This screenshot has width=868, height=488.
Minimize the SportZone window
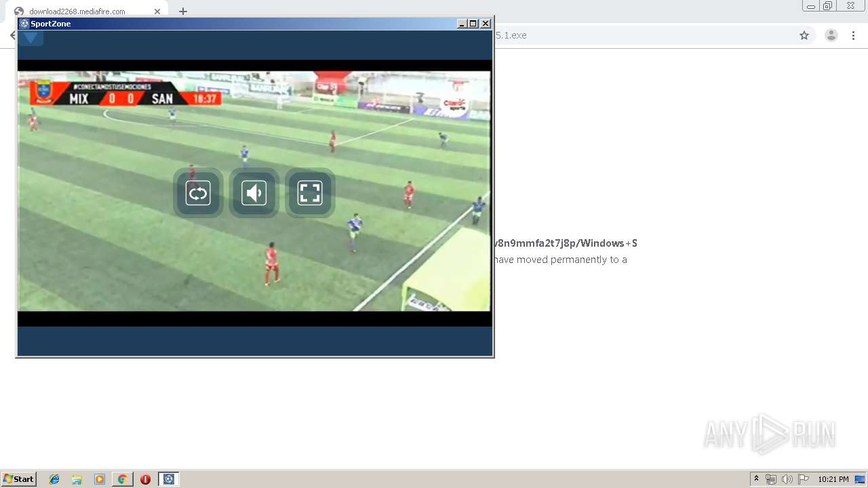pos(462,24)
